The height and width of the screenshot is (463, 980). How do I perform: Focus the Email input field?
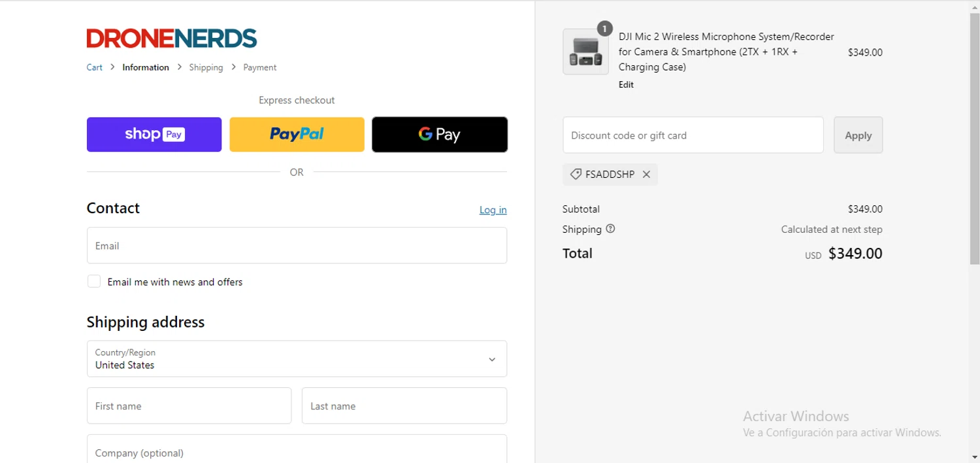(297, 246)
